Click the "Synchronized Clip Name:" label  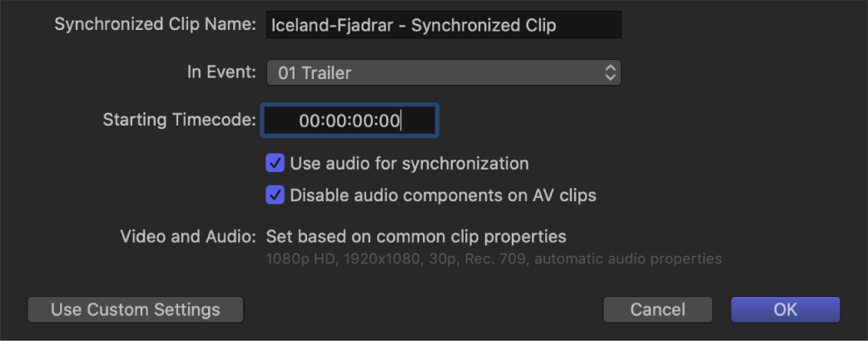(155, 25)
